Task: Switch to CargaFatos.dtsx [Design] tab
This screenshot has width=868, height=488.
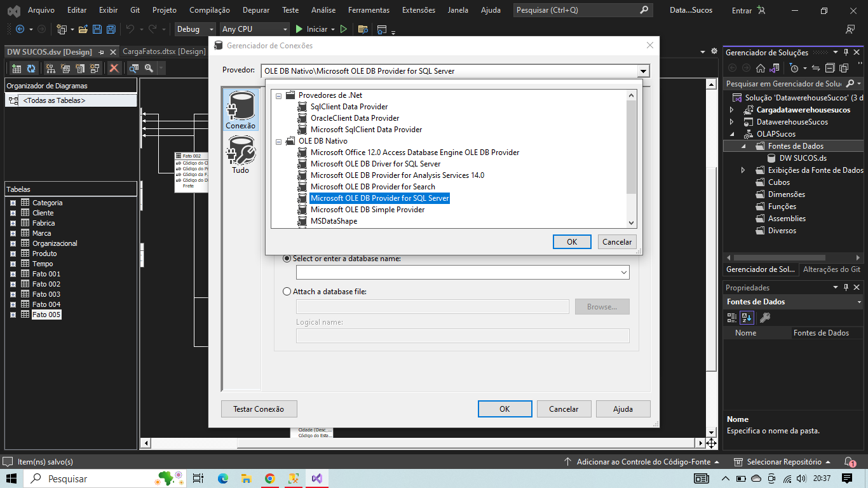Action: [x=164, y=51]
